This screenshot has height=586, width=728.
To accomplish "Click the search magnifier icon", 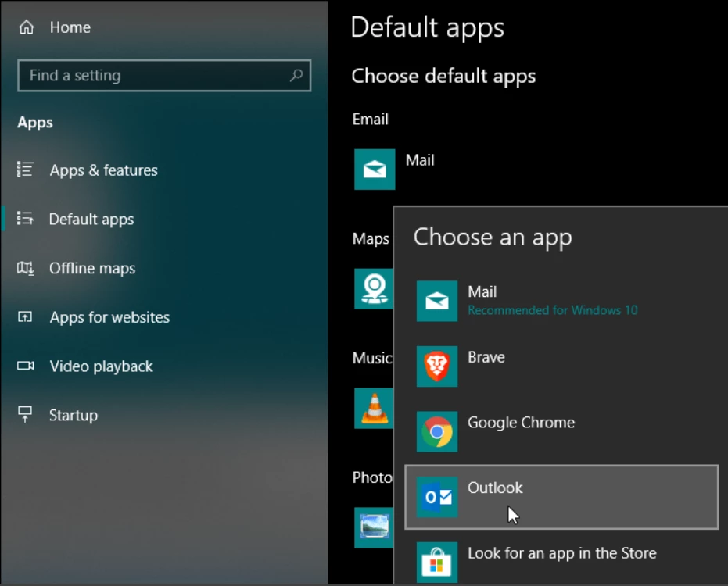I will coord(296,75).
